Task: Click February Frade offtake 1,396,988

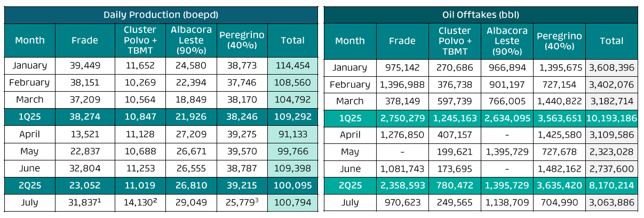Action: [402, 85]
